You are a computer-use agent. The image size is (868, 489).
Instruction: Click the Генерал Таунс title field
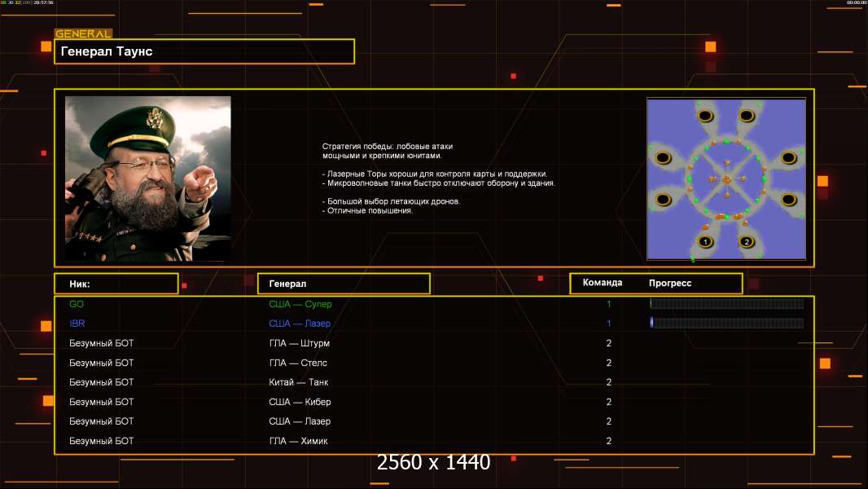pos(204,51)
